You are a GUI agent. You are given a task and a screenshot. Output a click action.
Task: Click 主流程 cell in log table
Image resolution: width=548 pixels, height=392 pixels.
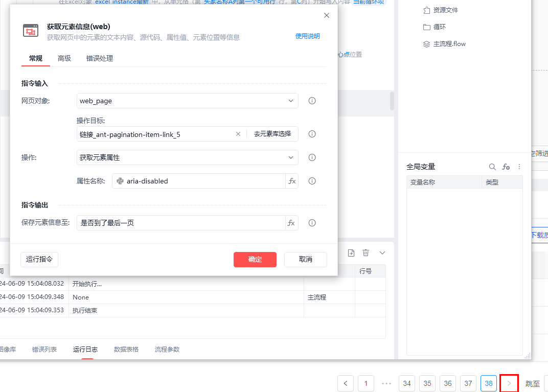(329, 297)
